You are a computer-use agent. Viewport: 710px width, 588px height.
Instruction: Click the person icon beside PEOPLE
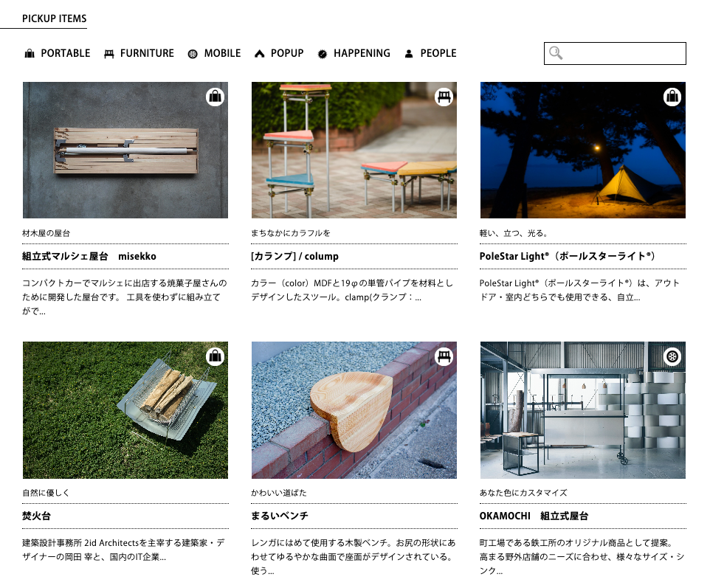pyautogui.click(x=409, y=53)
